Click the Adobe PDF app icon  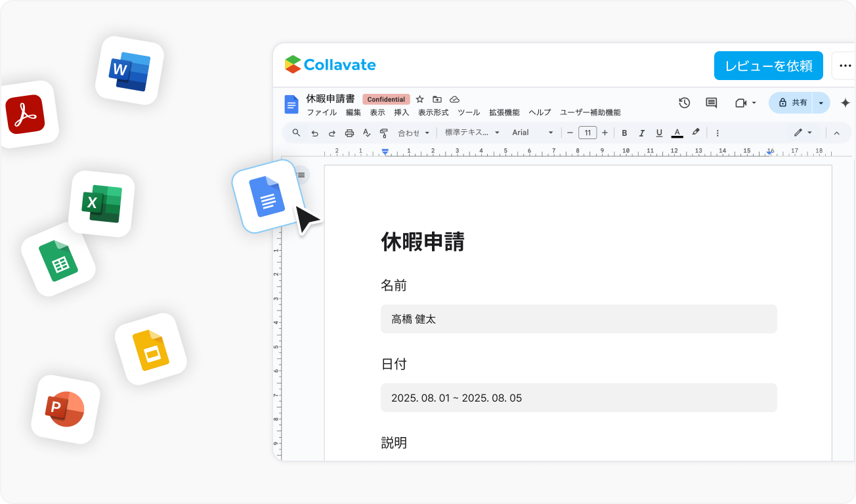coord(25,114)
